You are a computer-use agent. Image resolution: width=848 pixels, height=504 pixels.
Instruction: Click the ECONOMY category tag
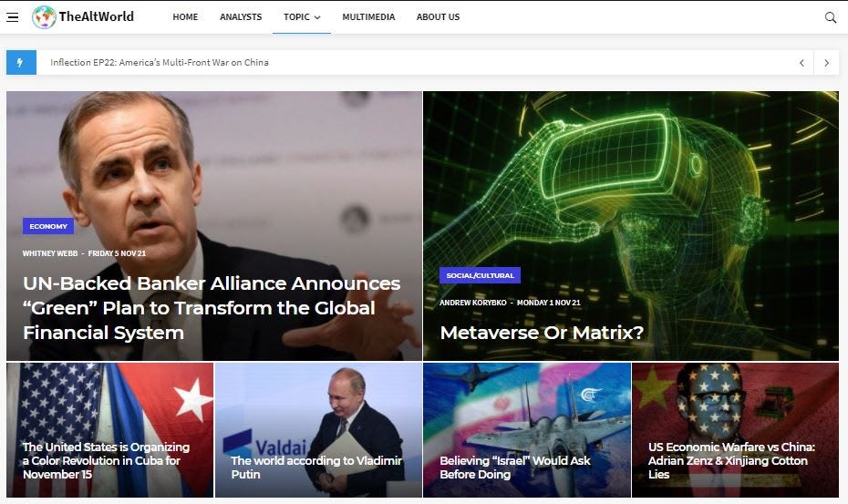[x=48, y=226]
